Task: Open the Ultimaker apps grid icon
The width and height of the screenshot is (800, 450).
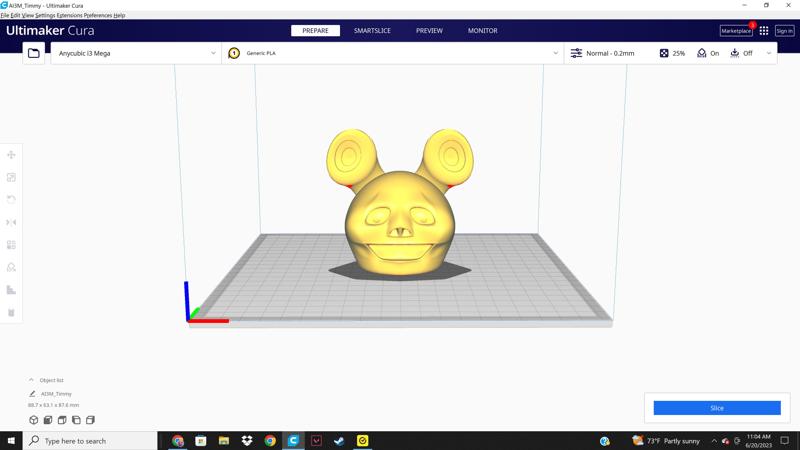Action: tap(764, 31)
